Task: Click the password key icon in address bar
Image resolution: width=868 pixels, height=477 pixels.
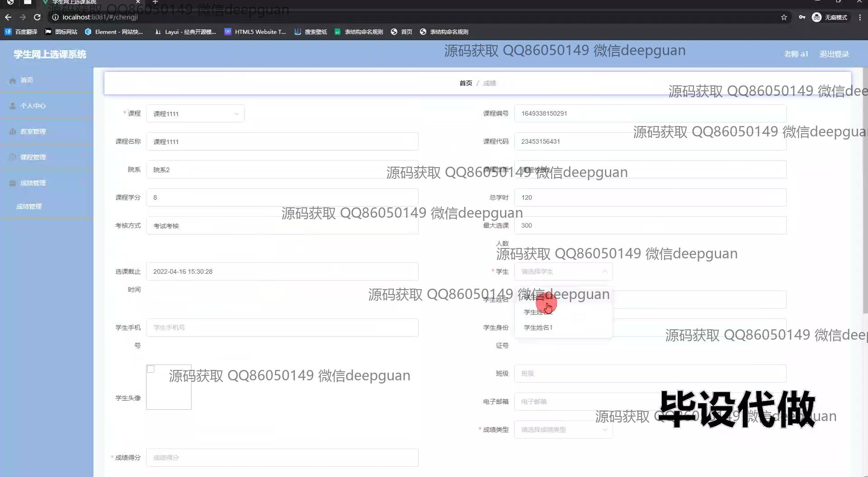Action: [802, 17]
